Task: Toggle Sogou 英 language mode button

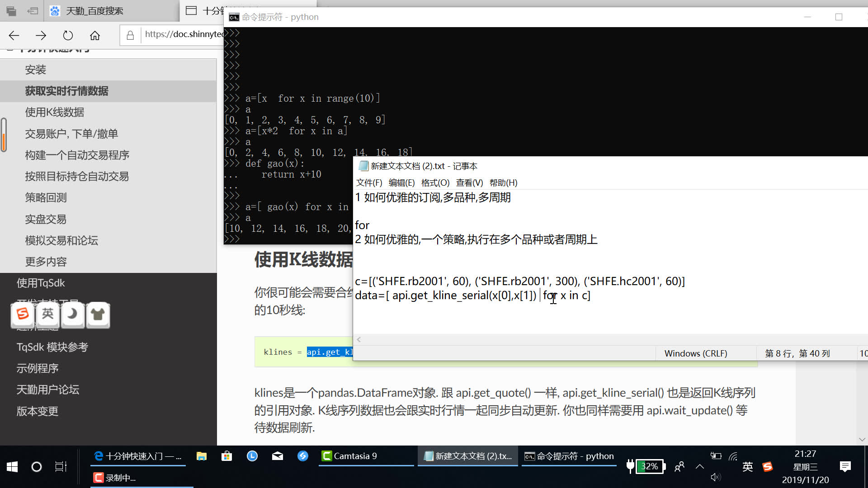Action: 47,314
